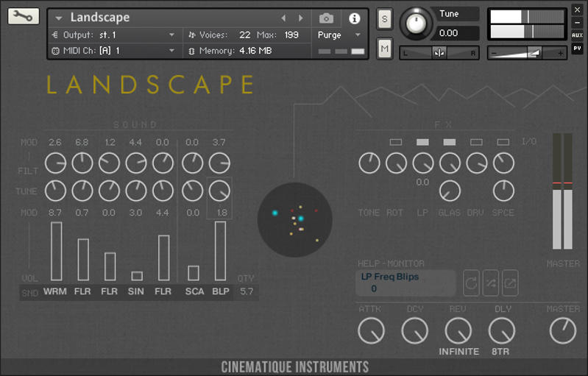Open the wrench edit-mode icon
Screen dimensions: 588x376
click(24, 16)
